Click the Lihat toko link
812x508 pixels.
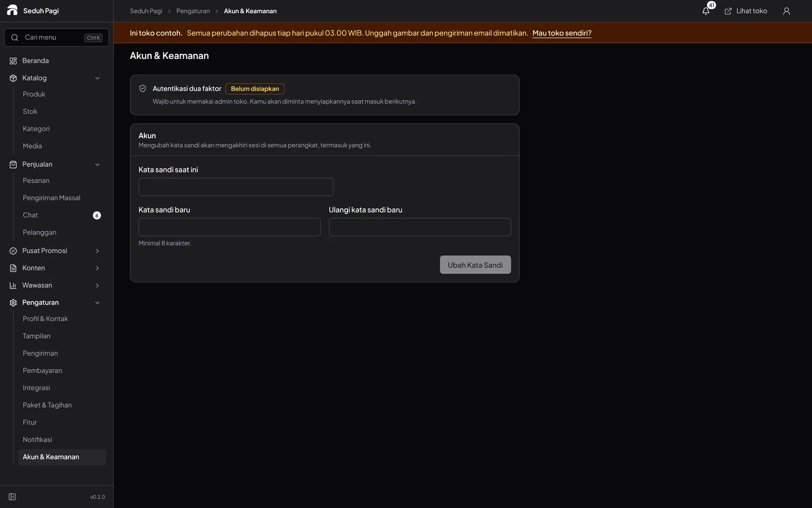click(x=746, y=11)
